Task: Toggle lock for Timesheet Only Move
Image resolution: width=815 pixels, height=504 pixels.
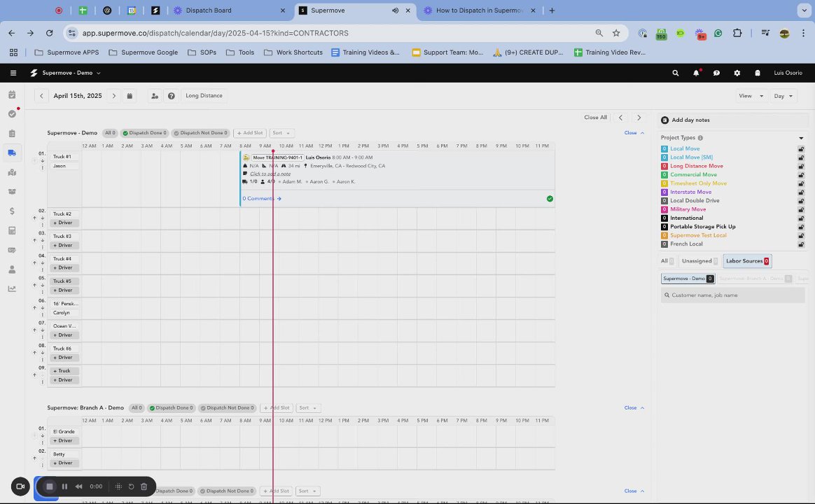Action: tap(801, 183)
